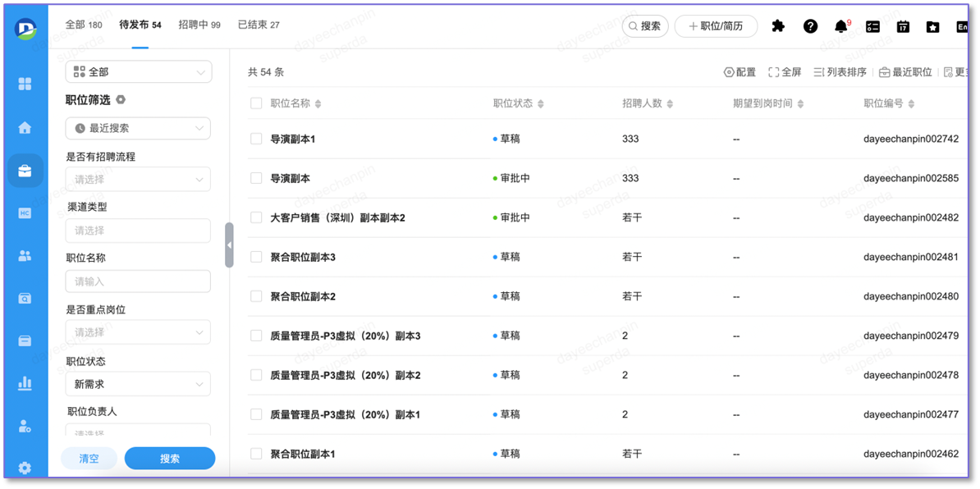The height and width of the screenshot is (489, 980).
Task: Check the 聚合职位副本3 row checkbox
Action: tap(256, 257)
